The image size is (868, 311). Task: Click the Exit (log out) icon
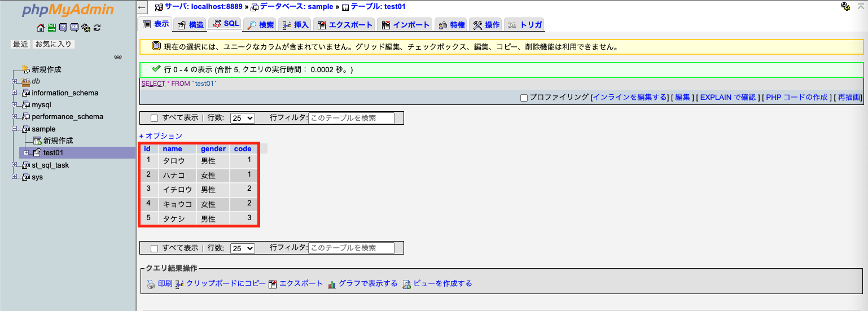pos(51,28)
